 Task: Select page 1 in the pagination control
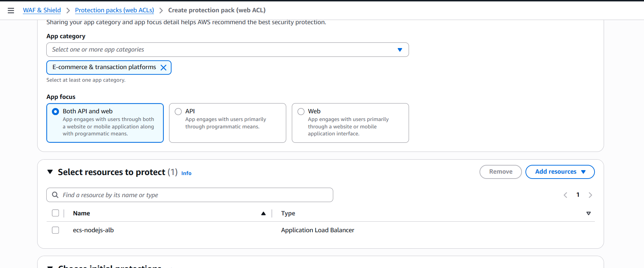coord(578,195)
